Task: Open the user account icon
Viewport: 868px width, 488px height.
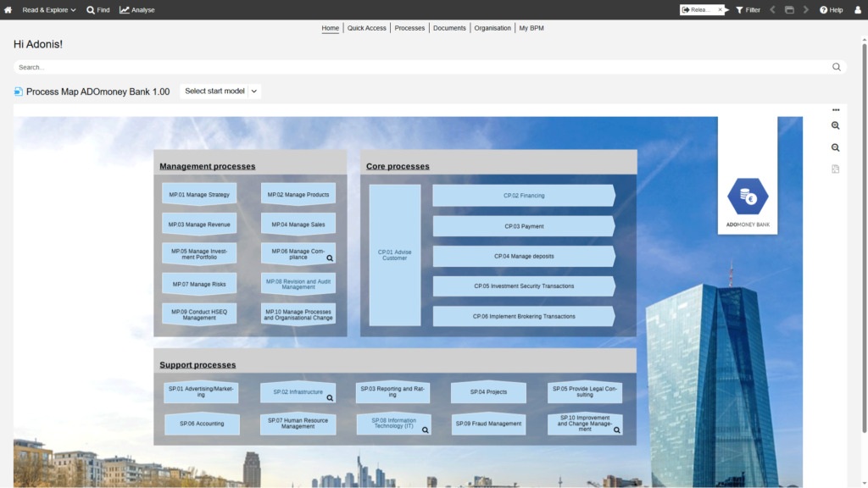Action: click(857, 10)
